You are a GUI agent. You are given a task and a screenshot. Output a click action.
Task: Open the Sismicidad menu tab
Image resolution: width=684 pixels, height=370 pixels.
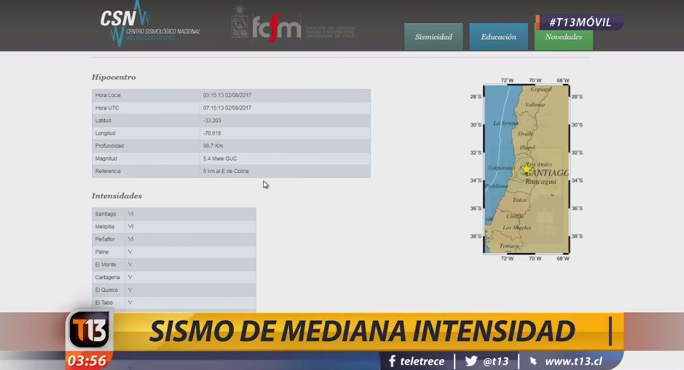[x=433, y=37]
